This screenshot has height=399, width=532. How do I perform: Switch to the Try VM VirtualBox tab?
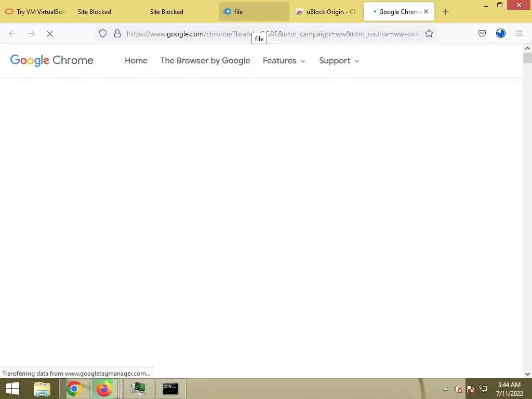point(35,12)
